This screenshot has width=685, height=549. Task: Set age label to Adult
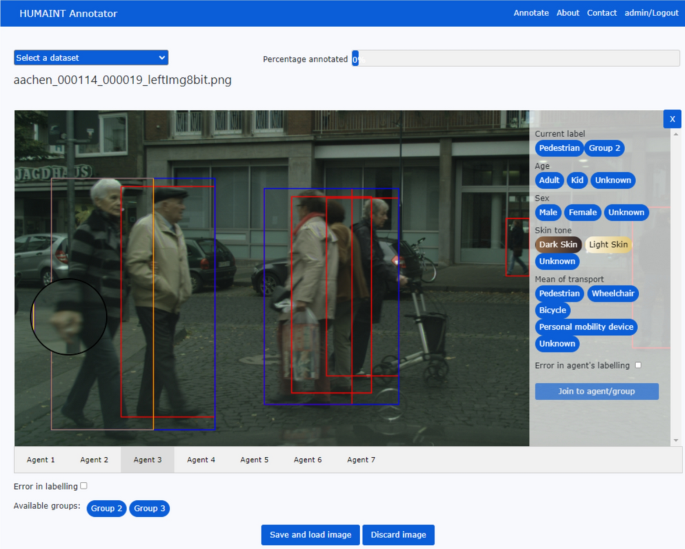click(549, 181)
